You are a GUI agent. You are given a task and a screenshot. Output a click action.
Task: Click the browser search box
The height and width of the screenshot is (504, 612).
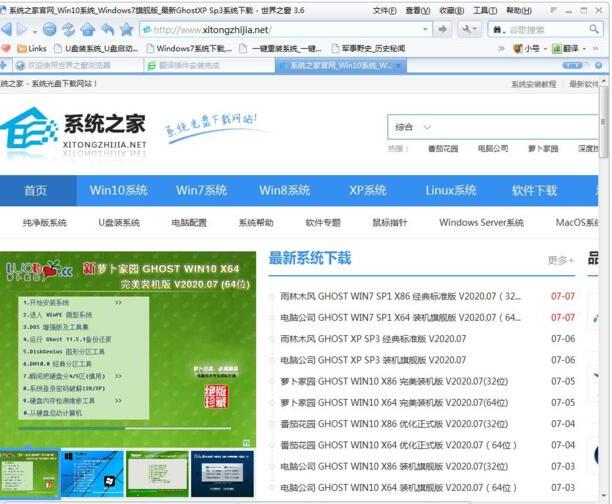(546, 30)
